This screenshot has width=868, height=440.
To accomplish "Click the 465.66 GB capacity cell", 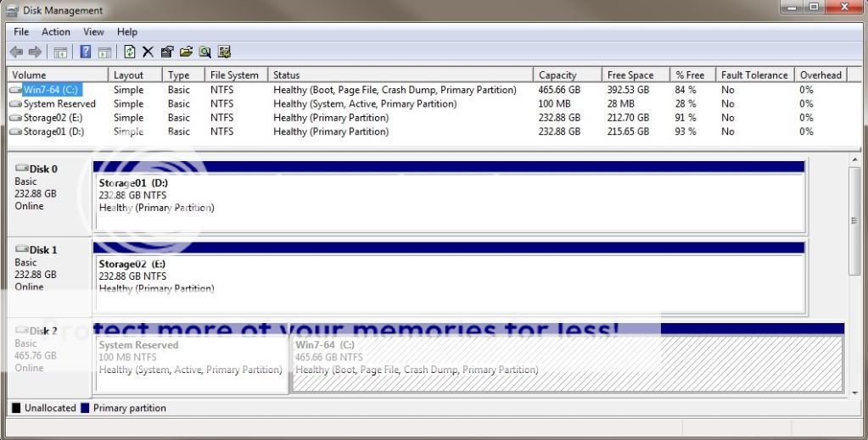I will tap(559, 90).
